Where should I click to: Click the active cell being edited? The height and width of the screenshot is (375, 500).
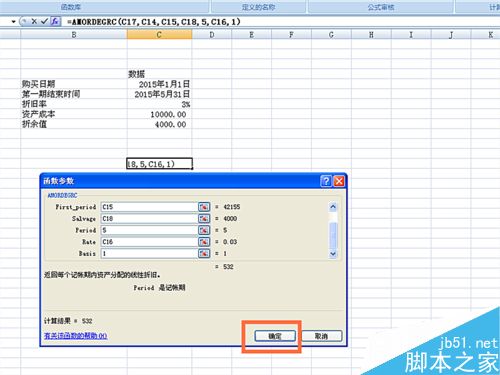pyautogui.click(x=159, y=164)
